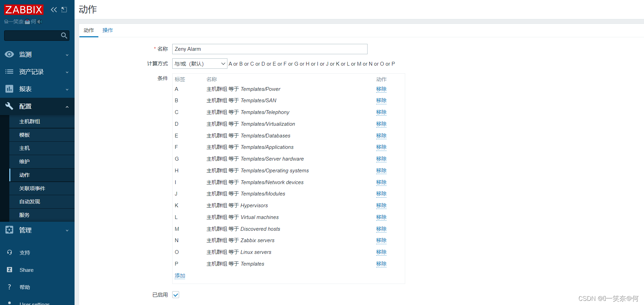Open 主机群组 in sidebar
644x305 pixels.
(x=42, y=121)
